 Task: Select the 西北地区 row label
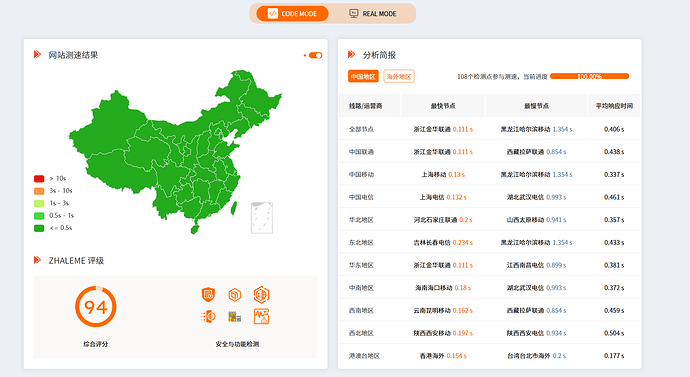(361, 333)
